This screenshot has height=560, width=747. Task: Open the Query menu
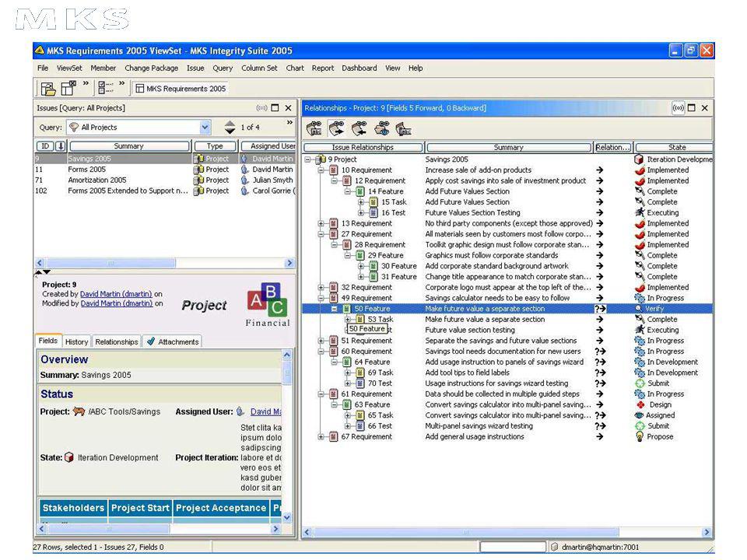[223, 68]
